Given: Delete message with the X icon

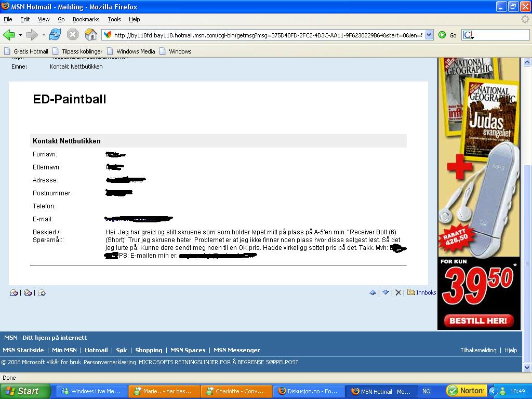Looking at the screenshot, I should pos(398,292).
